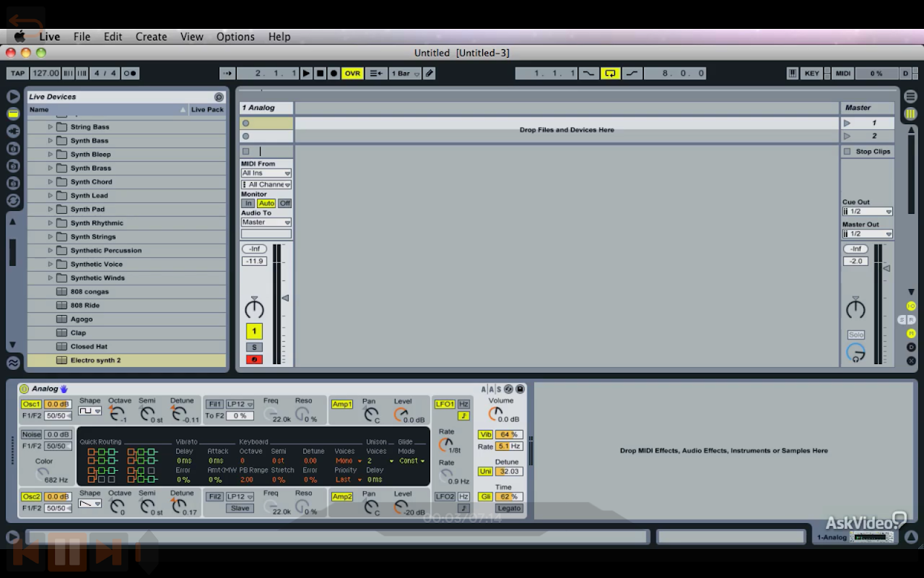This screenshot has width=924, height=578.
Task: Click the transport Stop button
Action: coord(320,73)
